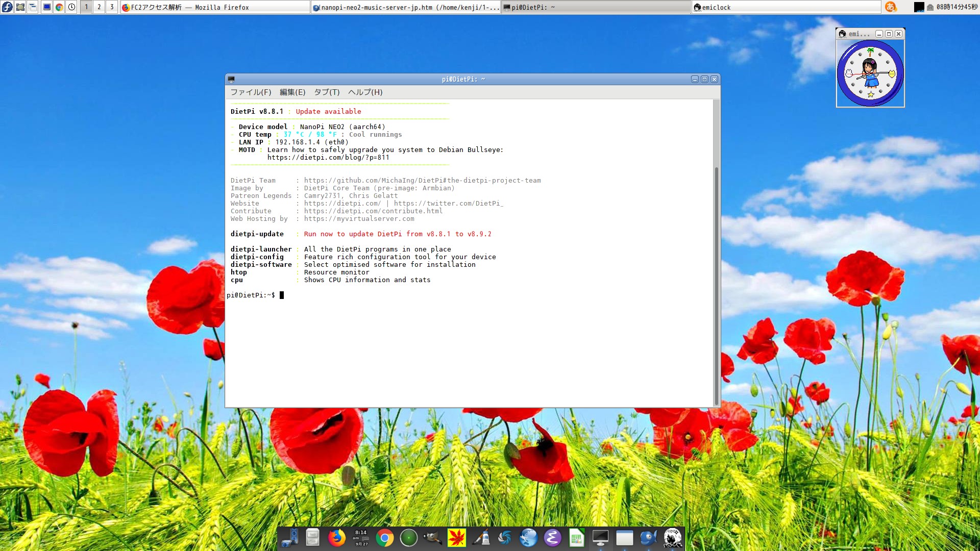This screenshot has width=980, height=551.
Task: Click the red maple leaf dock icon
Action: tap(456, 538)
